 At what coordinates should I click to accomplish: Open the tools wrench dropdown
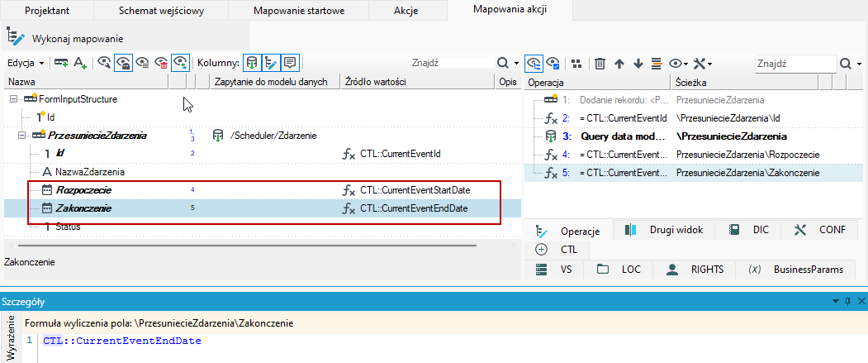[x=703, y=63]
